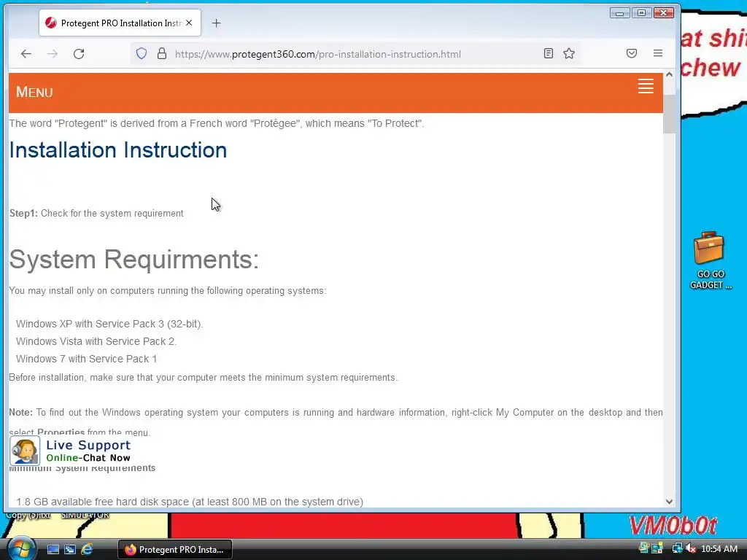The image size is (747, 560).
Task: Open the Windows Start orb
Action: click(x=21, y=548)
